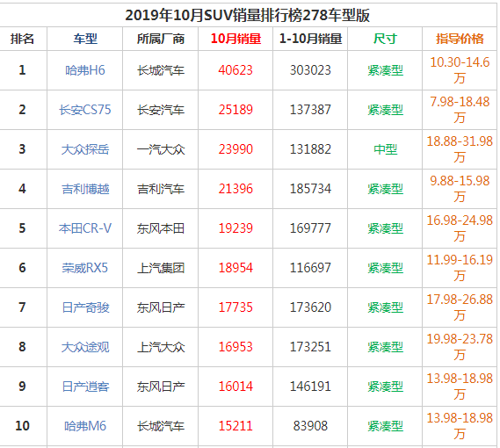Click manufacturer 上汽大众
Viewport: 500px width, 448px height.
pyautogui.click(x=161, y=347)
